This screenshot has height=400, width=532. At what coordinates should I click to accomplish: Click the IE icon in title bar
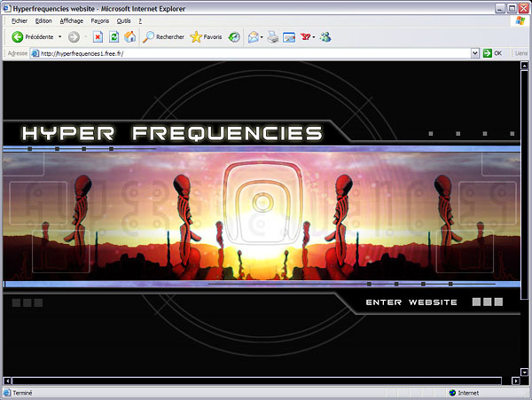click(x=7, y=8)
